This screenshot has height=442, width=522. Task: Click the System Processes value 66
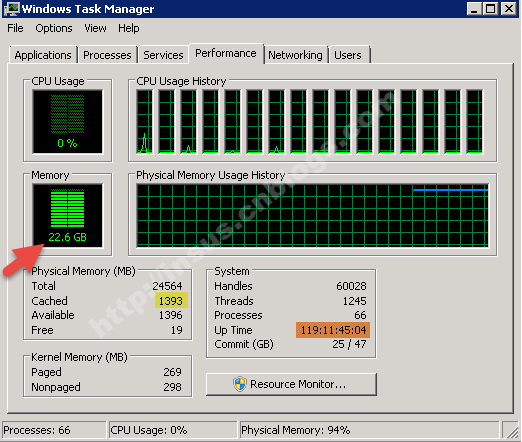(x=360, y=315)
